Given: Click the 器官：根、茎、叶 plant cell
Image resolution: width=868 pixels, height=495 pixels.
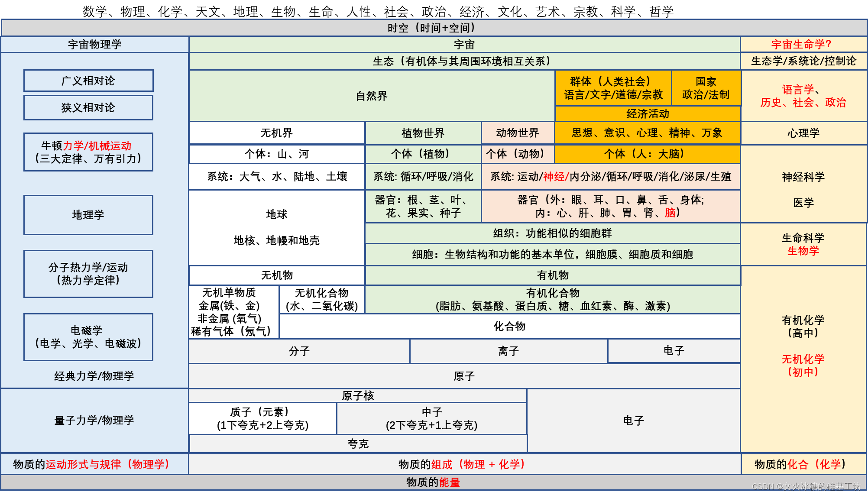Looking at the screenshot, I should [423, 206].
